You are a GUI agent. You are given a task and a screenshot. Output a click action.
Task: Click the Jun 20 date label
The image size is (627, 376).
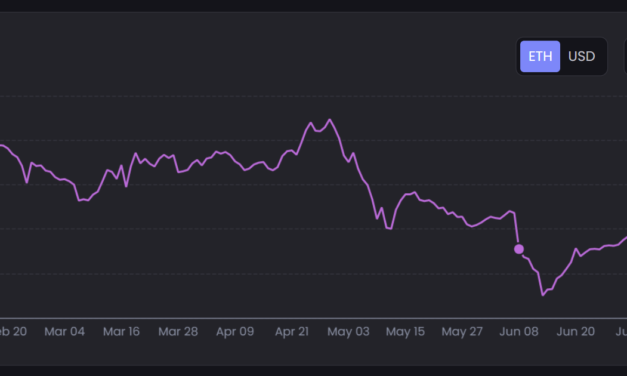point(576,332)
